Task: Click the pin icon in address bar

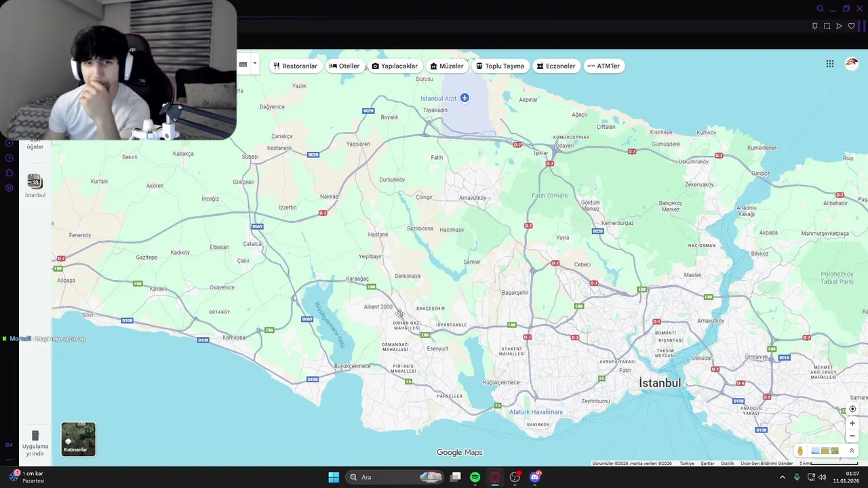Action: click(814, 26)
